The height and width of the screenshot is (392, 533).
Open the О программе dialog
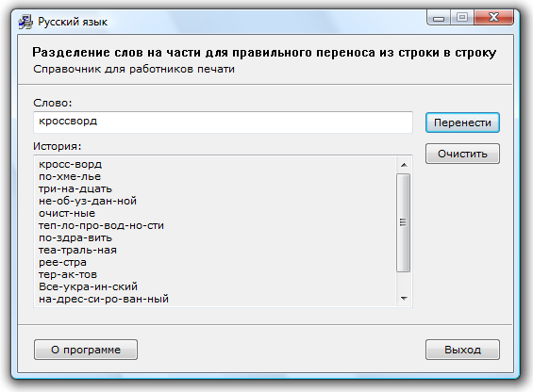(86, 350)
